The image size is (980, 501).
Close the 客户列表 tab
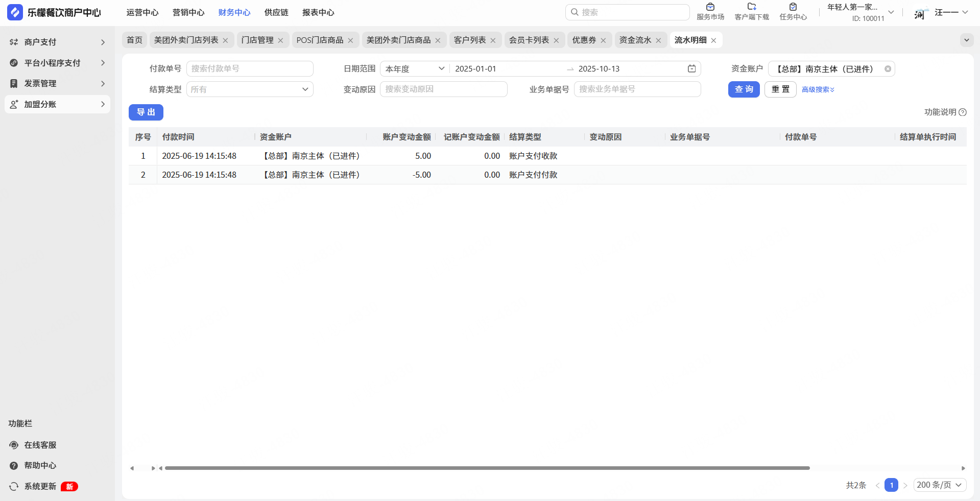point(493,40)
